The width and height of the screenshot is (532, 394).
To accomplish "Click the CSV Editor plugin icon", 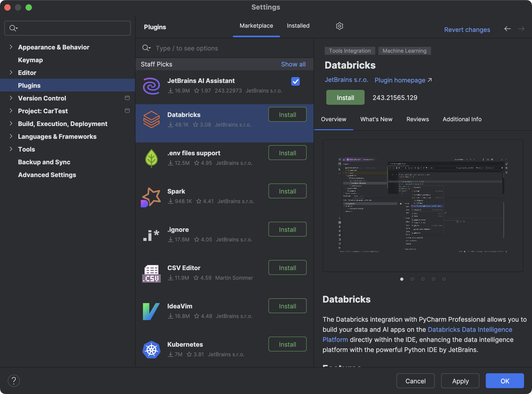I will (x=151, y=273).
